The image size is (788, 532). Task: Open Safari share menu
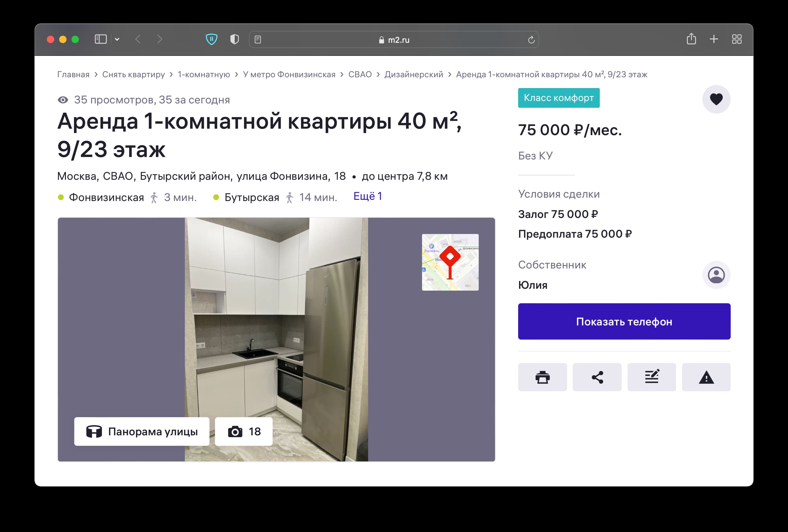point(691,38)
